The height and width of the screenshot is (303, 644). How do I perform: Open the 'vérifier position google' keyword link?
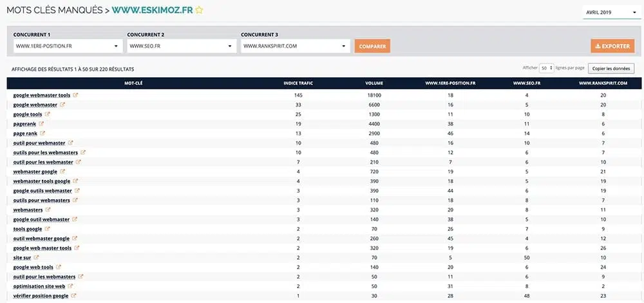[41, 296]
